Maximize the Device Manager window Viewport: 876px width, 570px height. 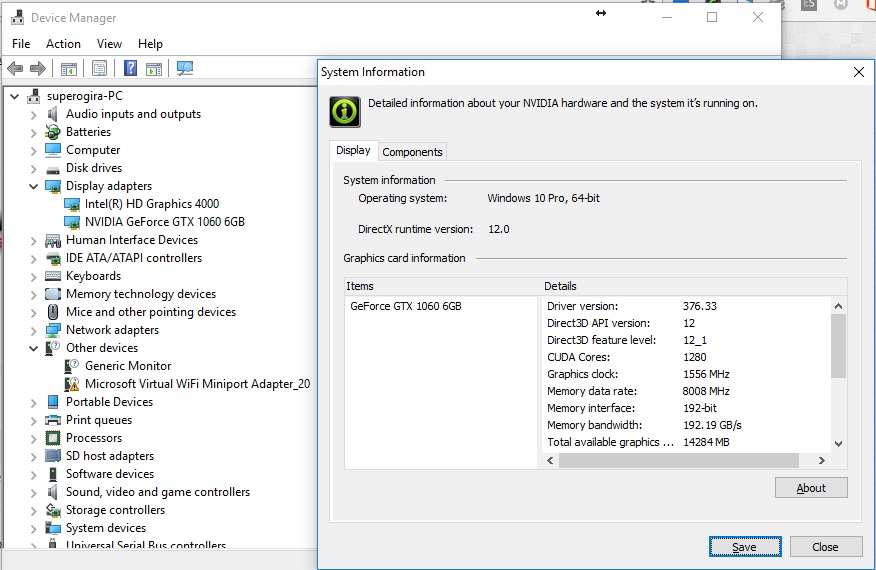pyautogui.click(x=712, y=17)
